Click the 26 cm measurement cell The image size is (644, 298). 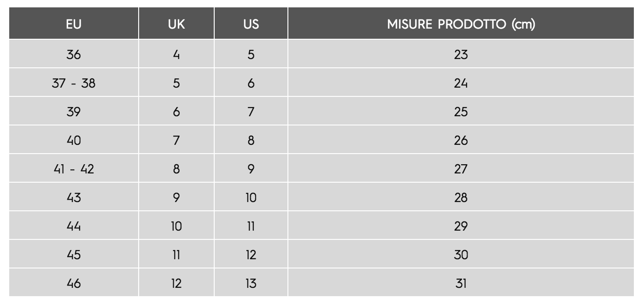[461, 140]
